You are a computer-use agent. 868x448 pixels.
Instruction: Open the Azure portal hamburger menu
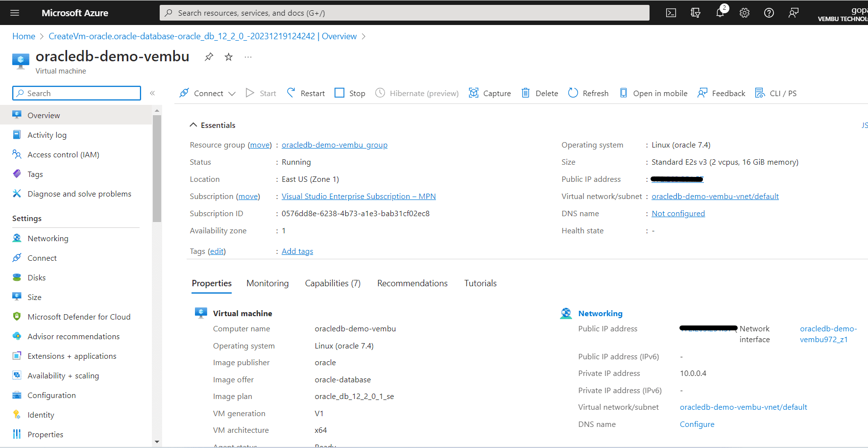pos(15,13)
